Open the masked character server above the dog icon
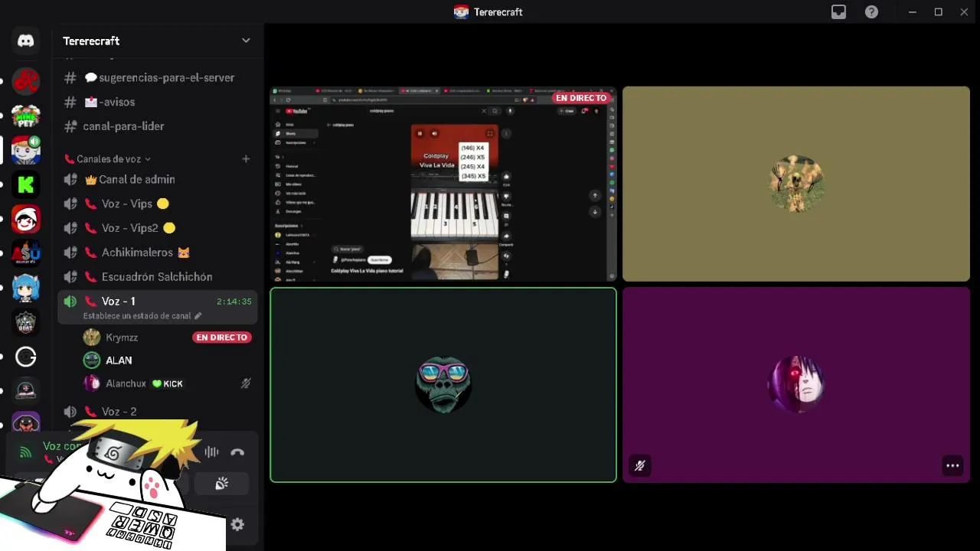The image size is (980, 551). coord(26,391)
